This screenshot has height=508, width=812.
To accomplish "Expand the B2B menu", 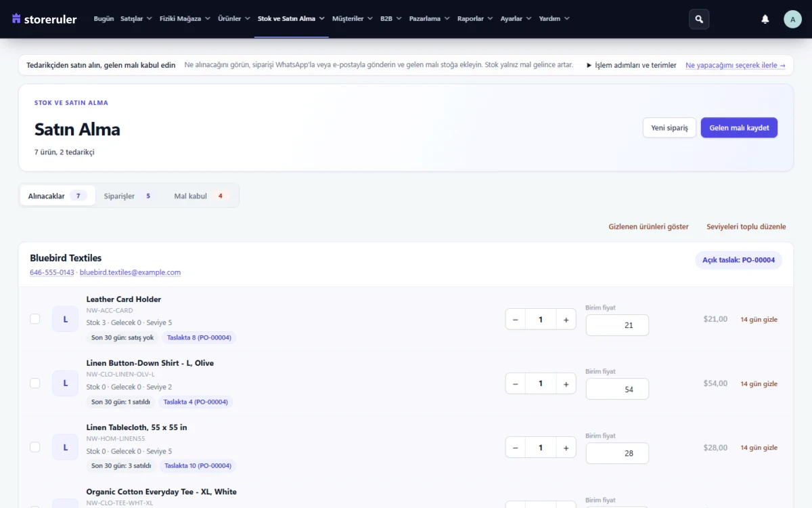I will click(391, 19).
